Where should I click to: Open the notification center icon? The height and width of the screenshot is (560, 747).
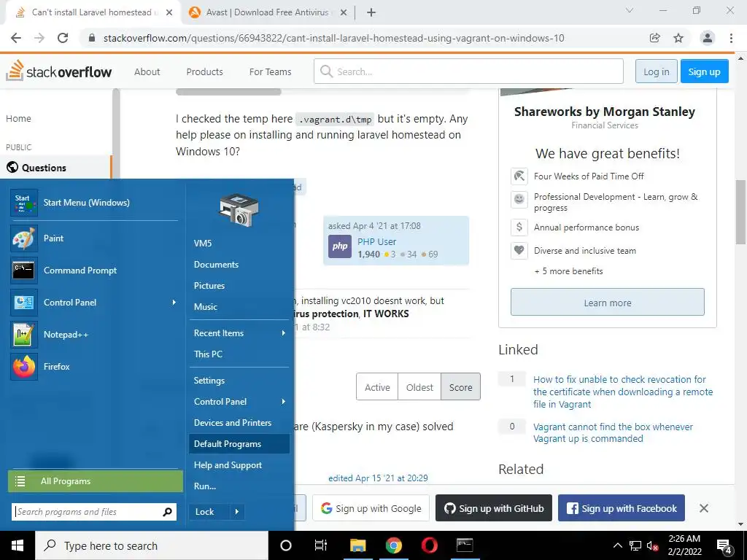click(724, 546)
